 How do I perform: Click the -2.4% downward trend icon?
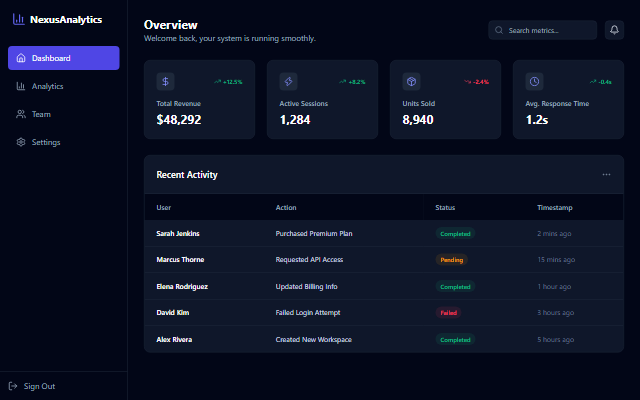pos(467,82)
